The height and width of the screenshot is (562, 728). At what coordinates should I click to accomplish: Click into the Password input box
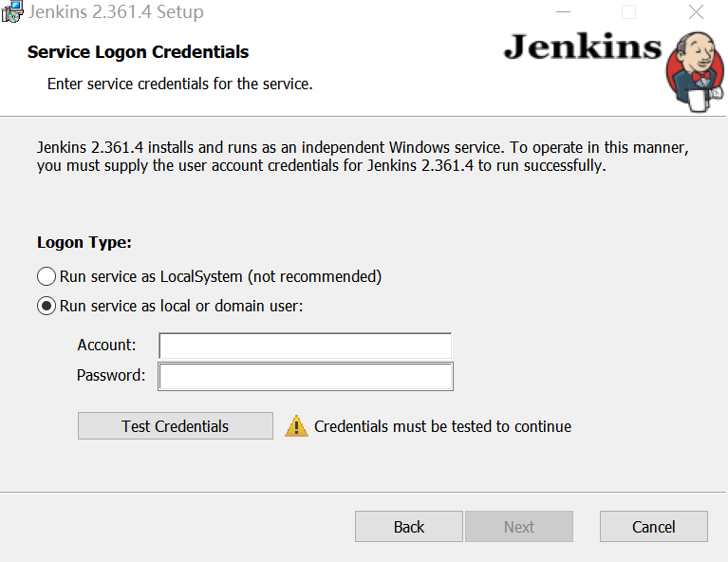305,377
